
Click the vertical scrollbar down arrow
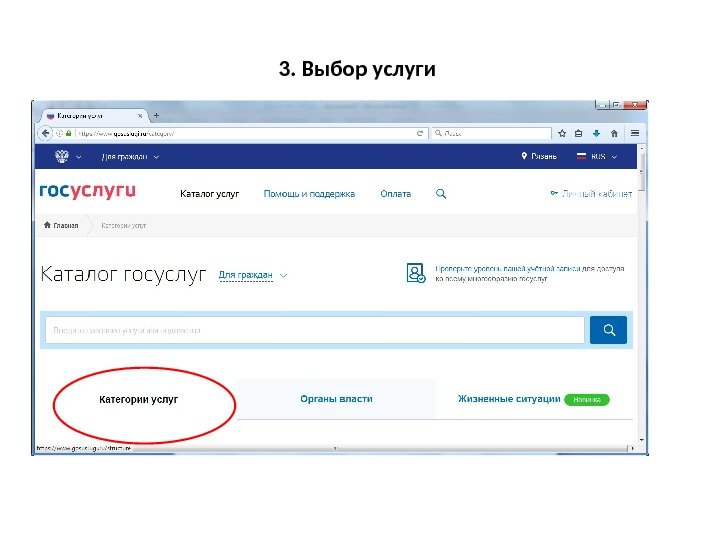[x=641, y=440]
